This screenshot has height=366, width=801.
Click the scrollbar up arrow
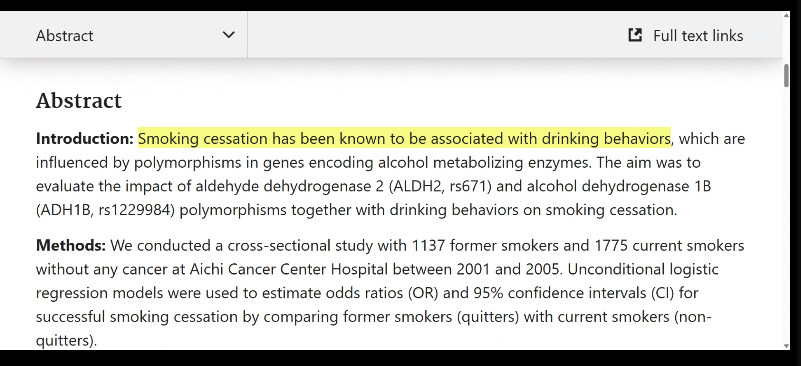coord(786,16)
